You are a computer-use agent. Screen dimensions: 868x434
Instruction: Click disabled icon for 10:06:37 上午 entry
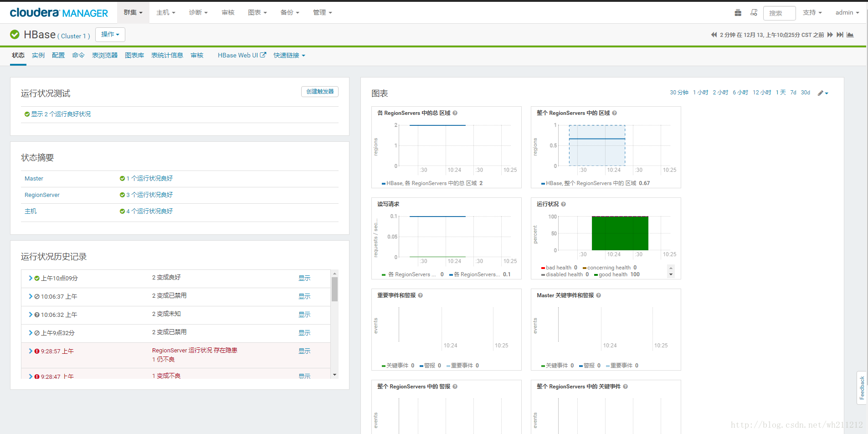37,296
